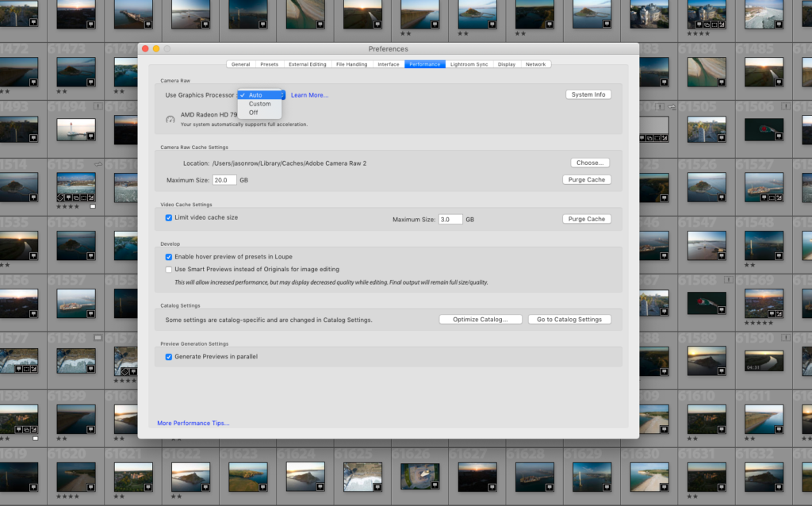Click the keyword badge on thumbnail 61484

coord(722,82)
